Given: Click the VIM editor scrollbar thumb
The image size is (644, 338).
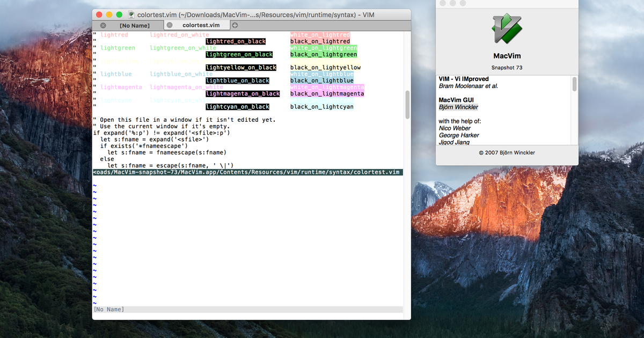Looking at the screenshot, I should 407,104.
